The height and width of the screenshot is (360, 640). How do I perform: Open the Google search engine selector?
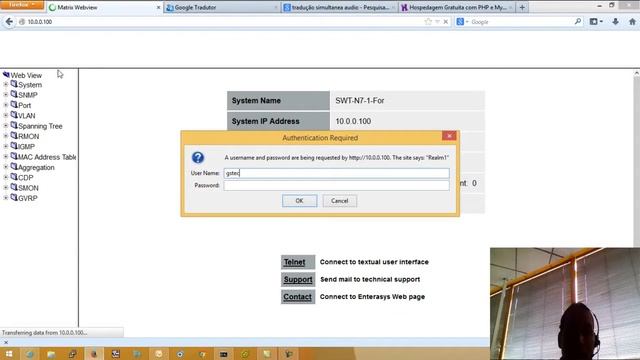(462, 22)
